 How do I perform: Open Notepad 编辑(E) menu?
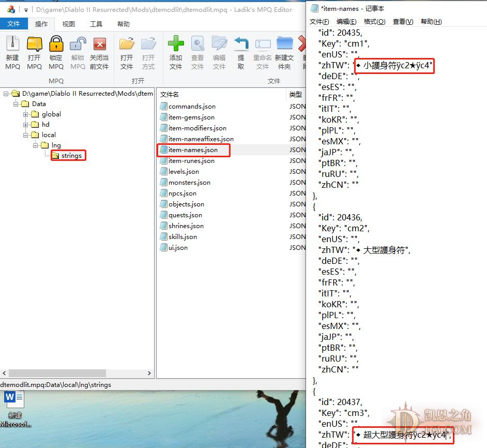click(x=346, y=21)
